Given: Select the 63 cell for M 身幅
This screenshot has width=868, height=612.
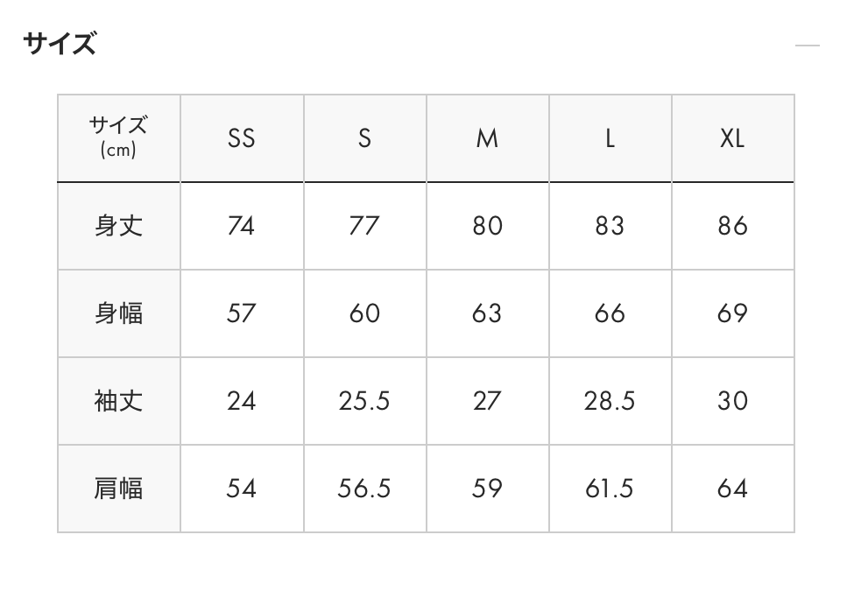Looking at the screenshot, I should tap(487, 313).
